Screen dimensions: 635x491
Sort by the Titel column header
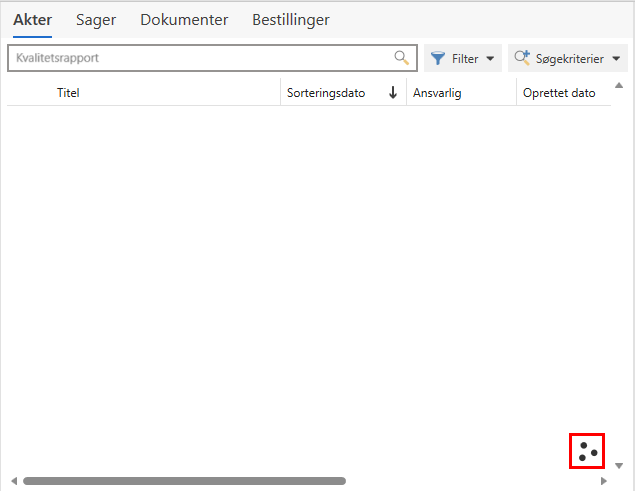(68, 93)
